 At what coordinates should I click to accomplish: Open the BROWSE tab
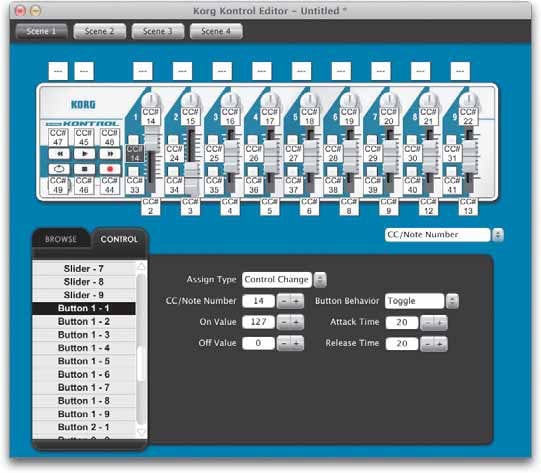click(x=61, y=239)
